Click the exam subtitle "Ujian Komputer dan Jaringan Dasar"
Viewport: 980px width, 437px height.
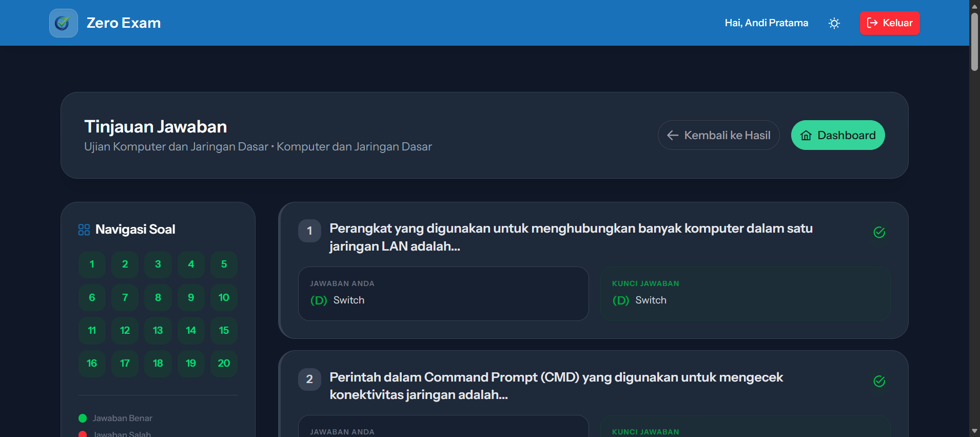[x=176, y=147]
